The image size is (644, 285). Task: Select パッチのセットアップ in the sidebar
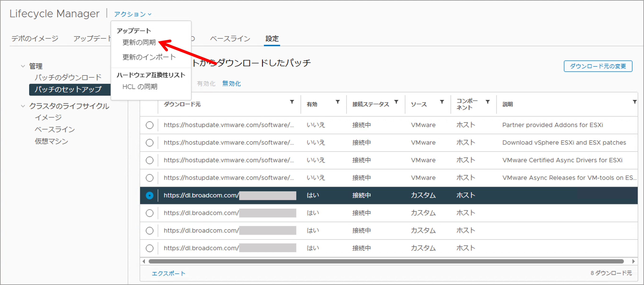point(70,89)
